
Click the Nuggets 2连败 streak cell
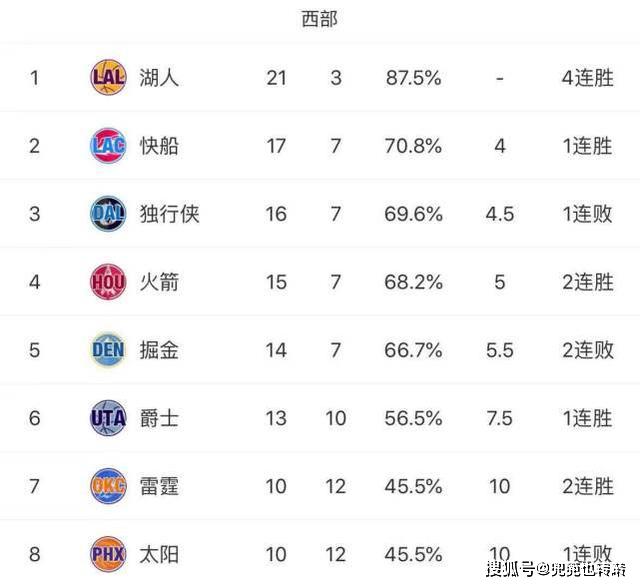tap(587, 350)
